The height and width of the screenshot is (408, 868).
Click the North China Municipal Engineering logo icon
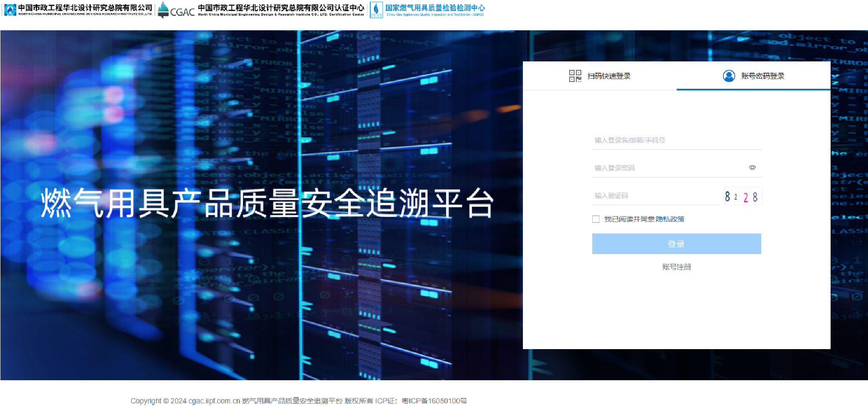10,10
